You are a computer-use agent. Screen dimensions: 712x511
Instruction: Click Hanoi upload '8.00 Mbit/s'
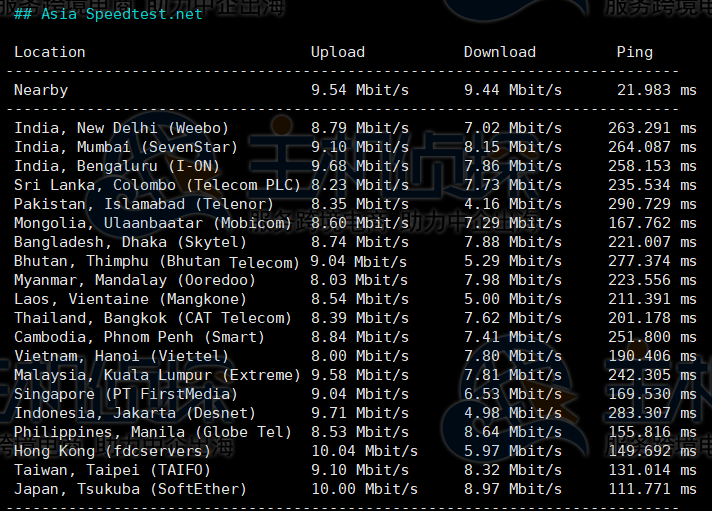(x=360, y=357)
